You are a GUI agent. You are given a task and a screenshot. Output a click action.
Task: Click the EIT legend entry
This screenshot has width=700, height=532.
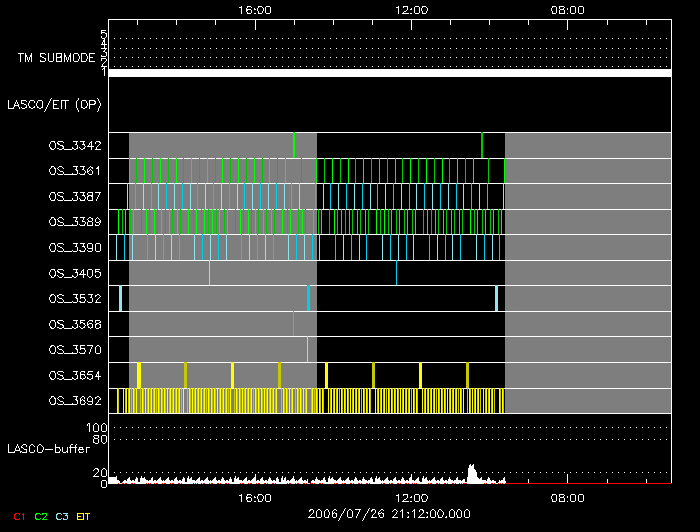pyautogui.click(x=83, y=516)
